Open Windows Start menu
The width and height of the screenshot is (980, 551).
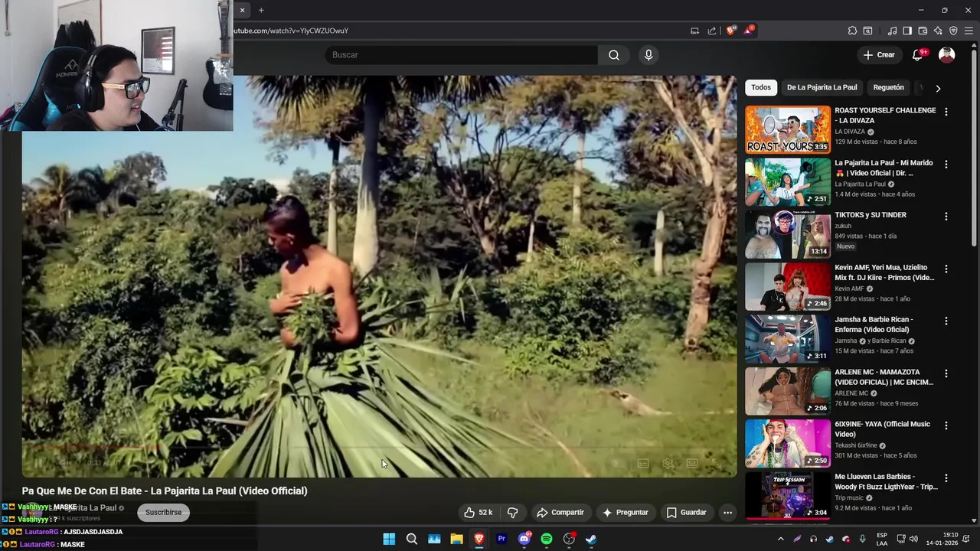pyautogui.click(x=389, y=539)
